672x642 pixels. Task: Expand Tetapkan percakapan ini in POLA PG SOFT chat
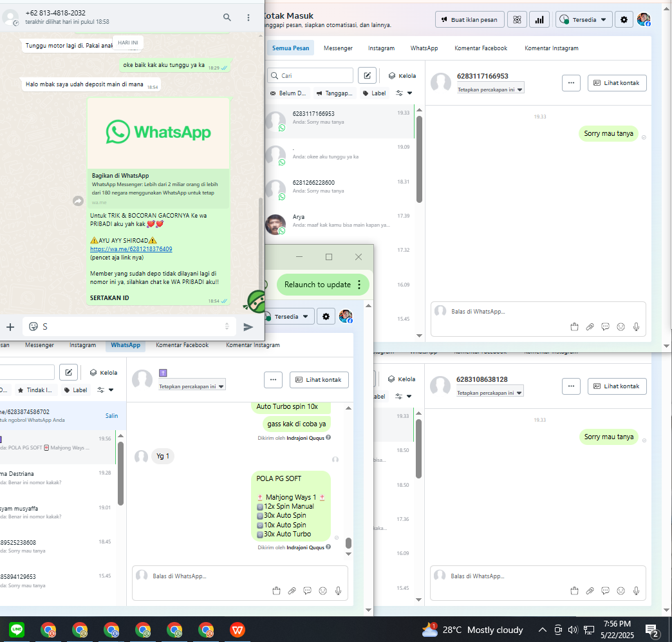point(192,386)
